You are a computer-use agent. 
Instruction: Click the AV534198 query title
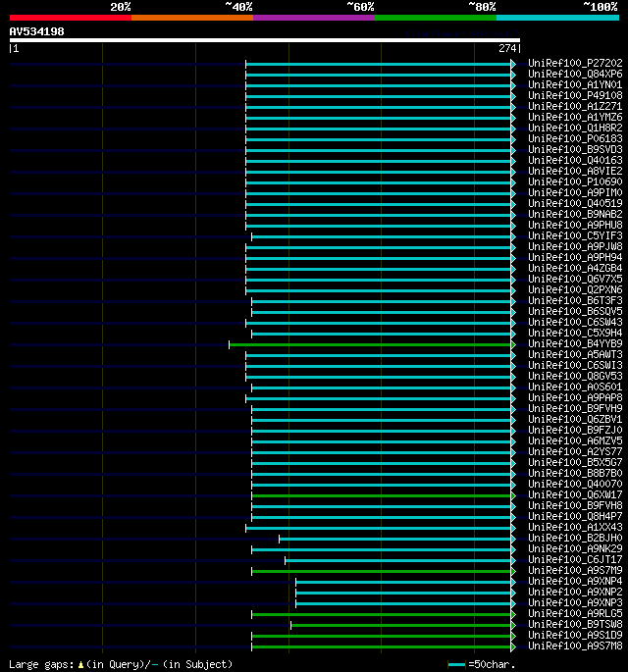pos(37,31)
